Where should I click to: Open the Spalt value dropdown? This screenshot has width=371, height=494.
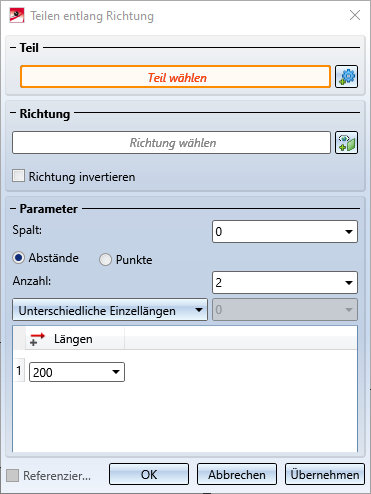349,232
